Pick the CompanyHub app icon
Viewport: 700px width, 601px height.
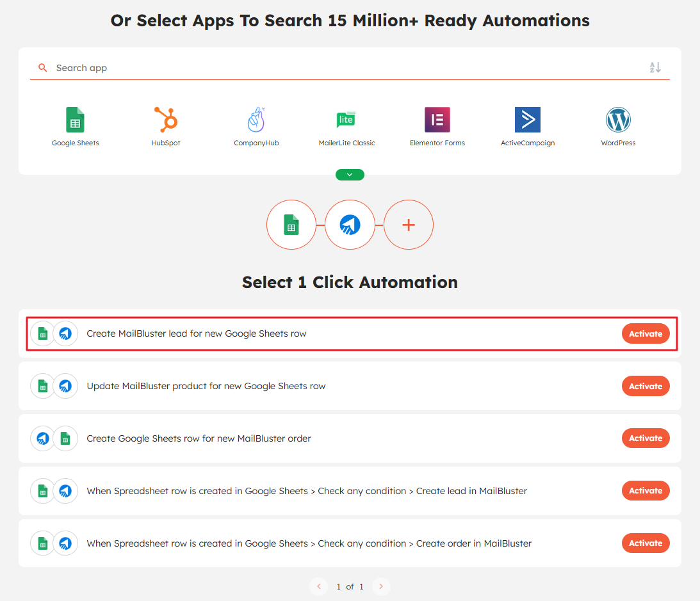[x=256, y=120]
